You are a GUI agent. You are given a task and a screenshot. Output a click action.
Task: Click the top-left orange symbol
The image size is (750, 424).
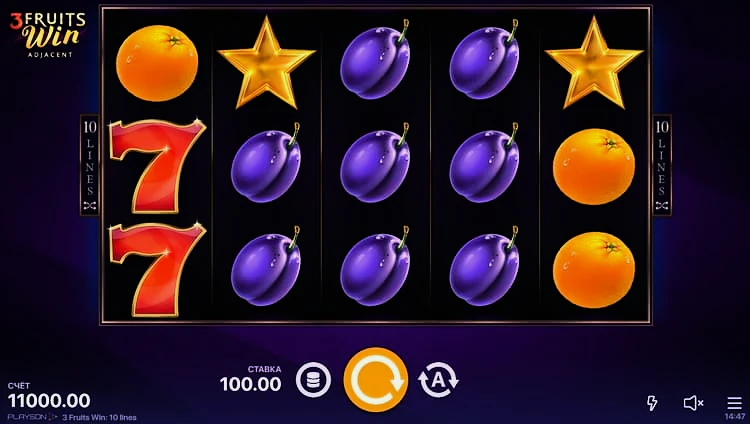(x=157, y=63)
